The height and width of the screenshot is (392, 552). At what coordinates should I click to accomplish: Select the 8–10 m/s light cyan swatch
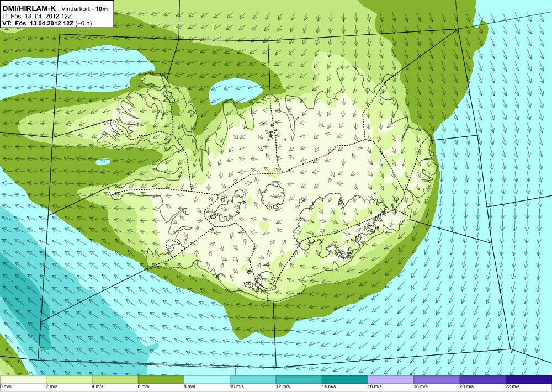click(x=207, y=380)
